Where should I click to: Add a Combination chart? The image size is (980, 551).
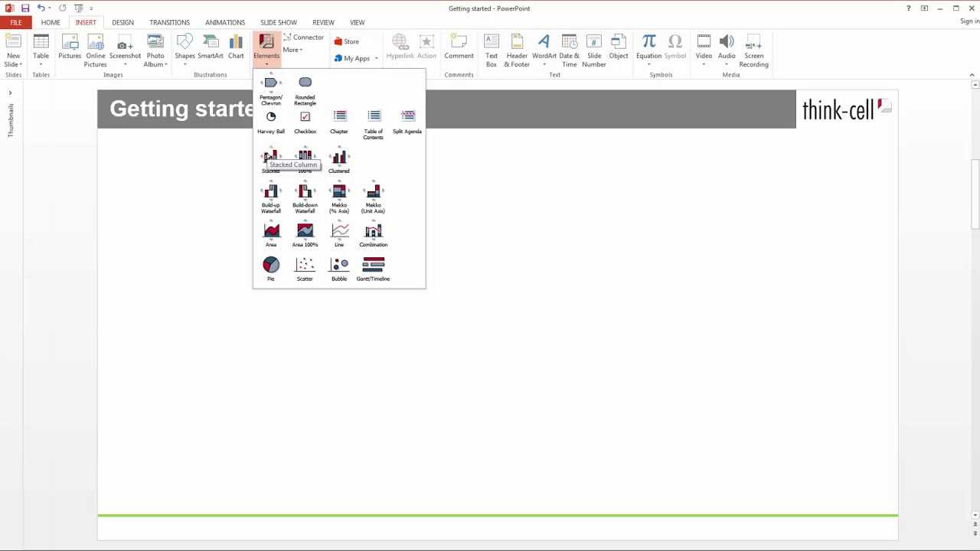click(x=373, y=233)
